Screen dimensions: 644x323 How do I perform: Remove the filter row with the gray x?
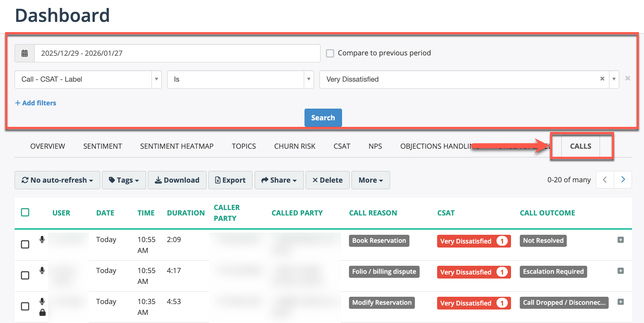(628, 78)
